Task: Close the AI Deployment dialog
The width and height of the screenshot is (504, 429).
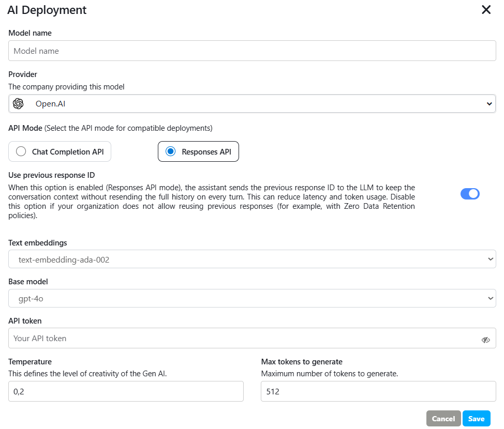Action: [486, 10]
